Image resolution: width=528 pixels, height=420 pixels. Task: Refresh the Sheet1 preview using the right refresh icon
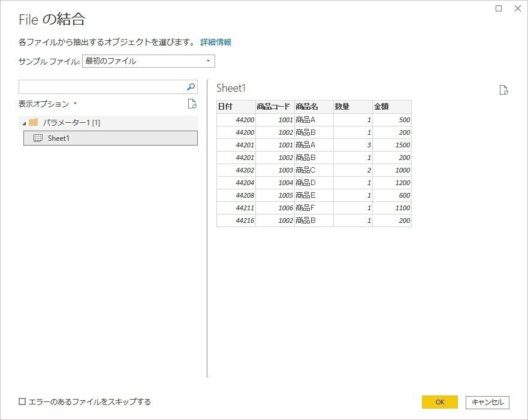click(x=504, y=90)
